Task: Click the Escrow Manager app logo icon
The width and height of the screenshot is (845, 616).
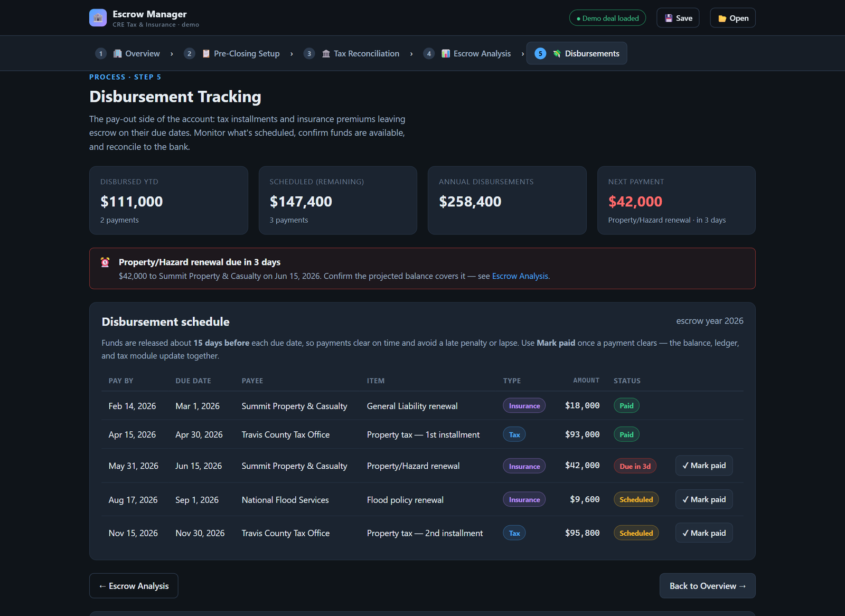Action: pos(98,18)
